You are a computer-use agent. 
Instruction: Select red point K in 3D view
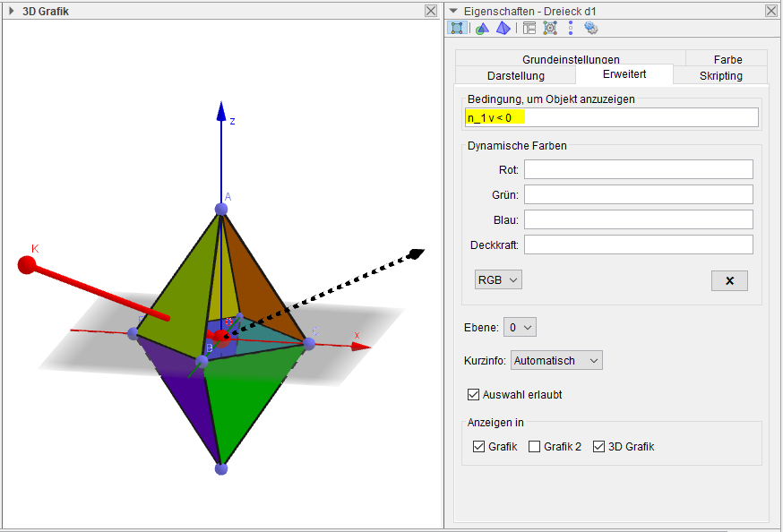coord(27,265)
